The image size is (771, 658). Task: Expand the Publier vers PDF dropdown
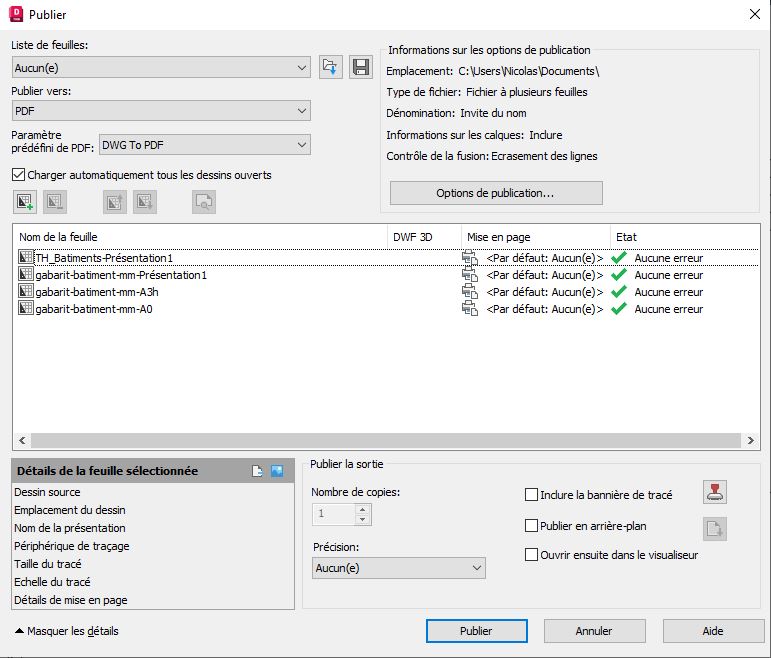(x=161, y=111)
